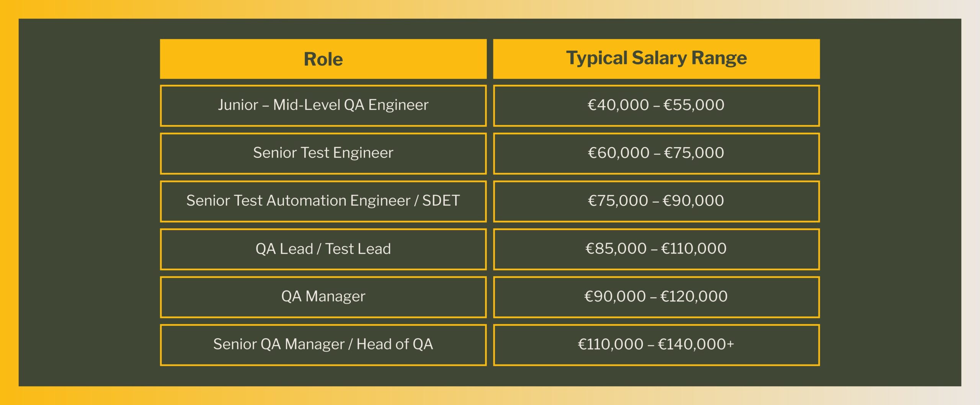
Task: Select the Junior – Mid-Level QA Engineer cell
Action: [x=323, y=106]
